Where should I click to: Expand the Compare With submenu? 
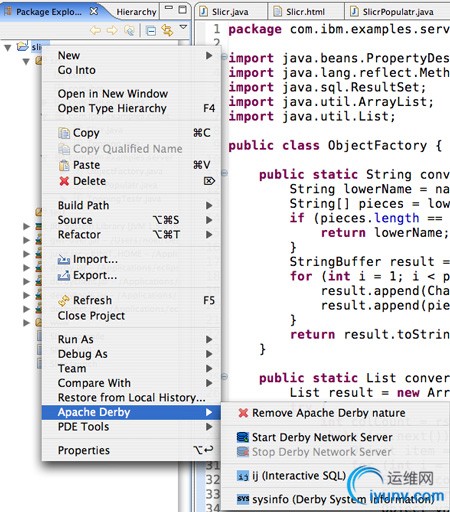pos(131,383)
